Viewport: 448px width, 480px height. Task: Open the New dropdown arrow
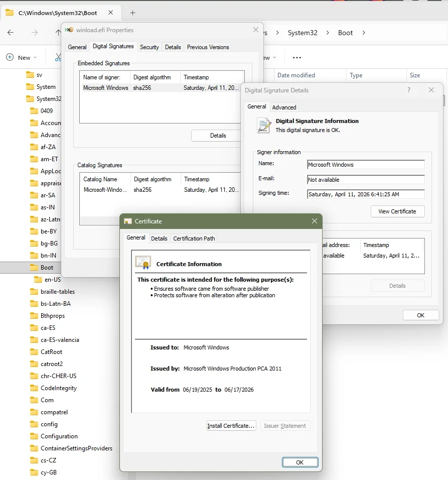coord(35,58)
